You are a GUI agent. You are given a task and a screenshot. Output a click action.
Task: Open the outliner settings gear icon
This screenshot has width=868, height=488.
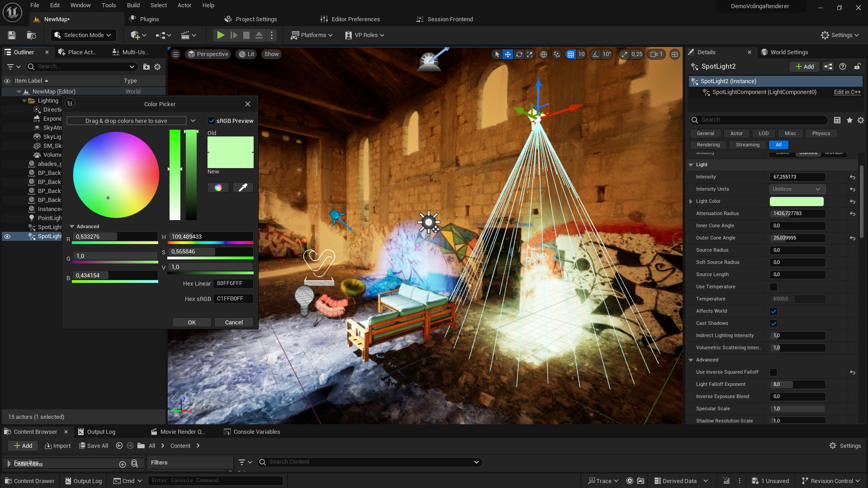[x=157, y=67]
